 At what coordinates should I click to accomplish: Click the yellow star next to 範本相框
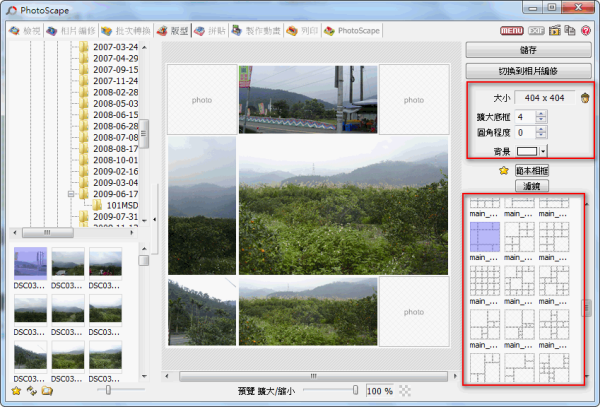pyautogui.click(x=504, y=171)
